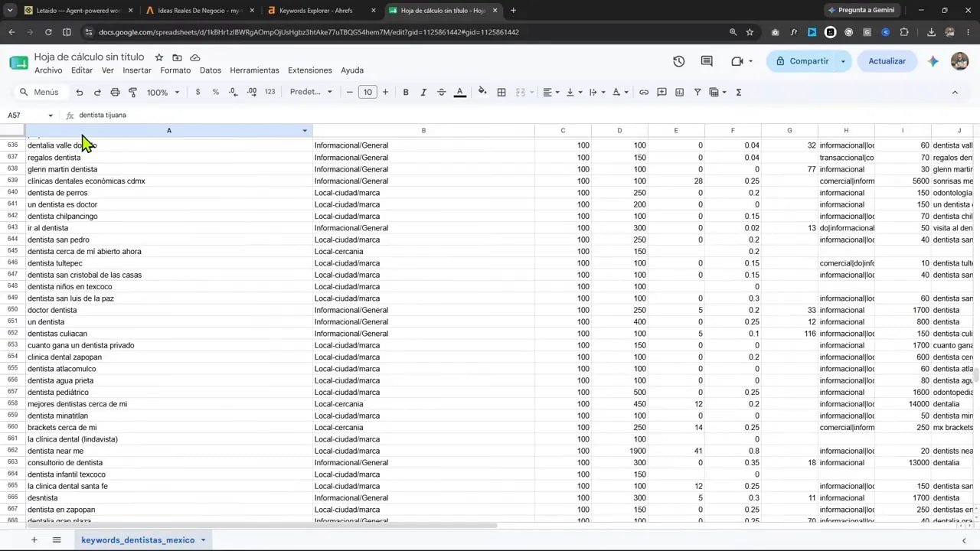Open text rotation dropdown
This screenshot has width=980, height=551.
coord(619,92)
